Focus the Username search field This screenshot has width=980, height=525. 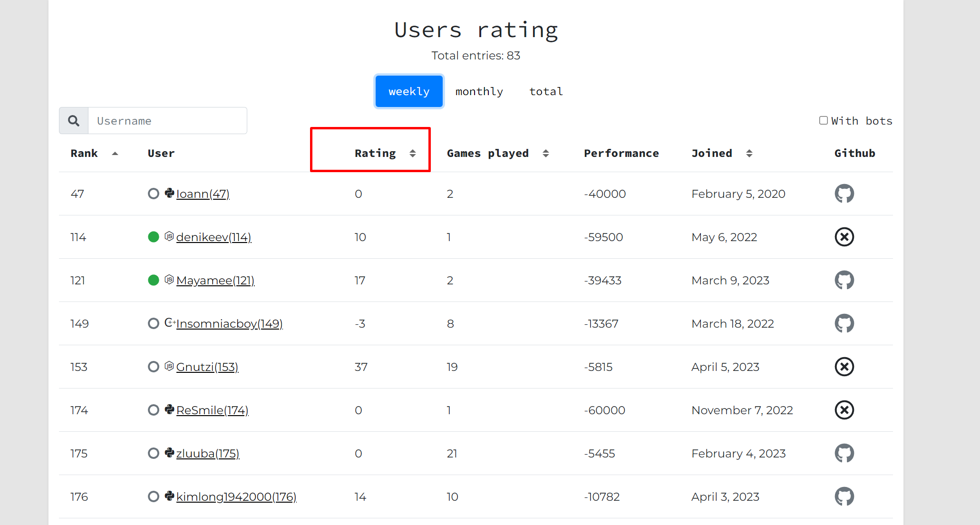[x=167, y=121]
